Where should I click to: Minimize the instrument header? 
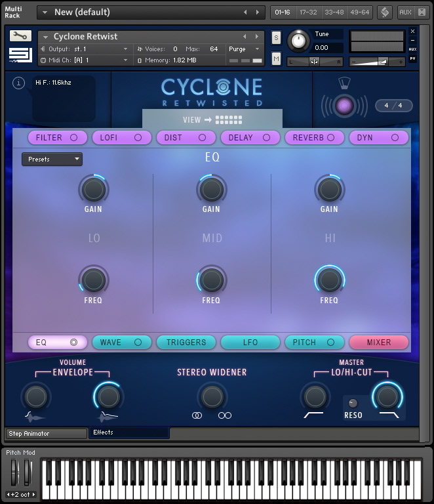[413, 41]
